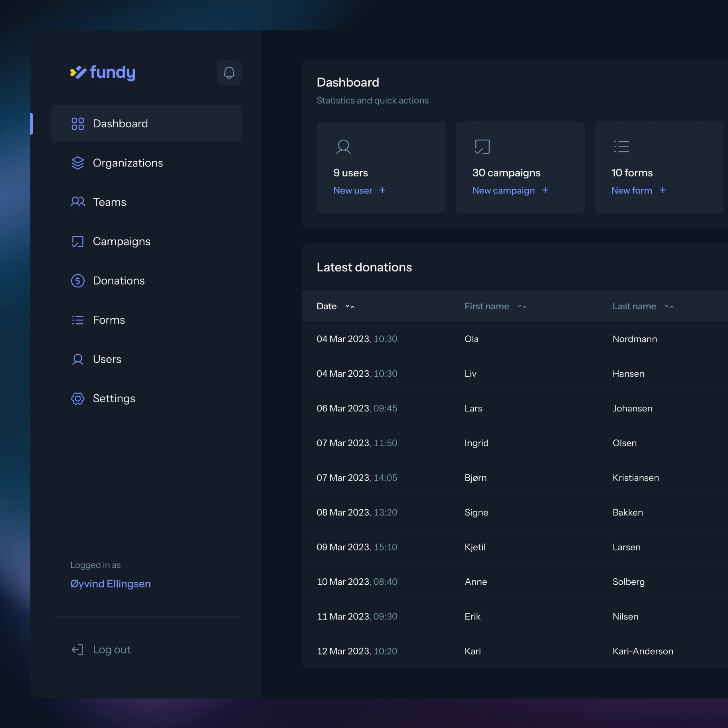Click the Campaigns sidebar icon

pyautogui.click(x=78, y=241)
